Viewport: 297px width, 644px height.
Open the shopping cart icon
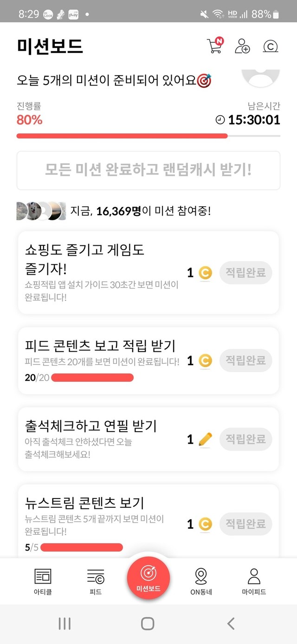(214, 46)
